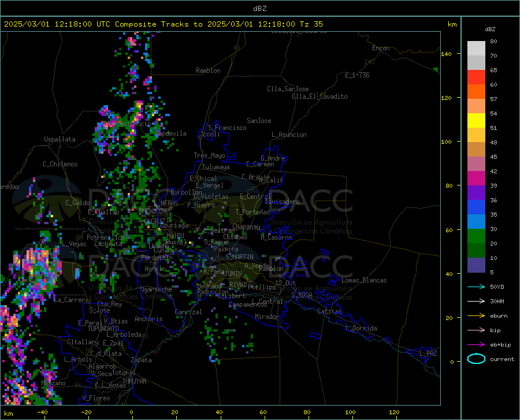Click the light gray 70 dBZ swatch

(x=476, y=49)
